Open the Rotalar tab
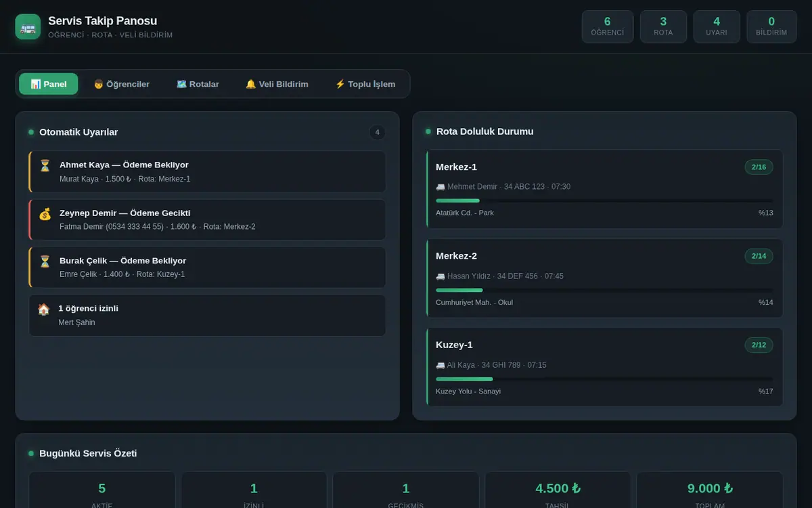The image size is (812, 508). tap(198, 84)
